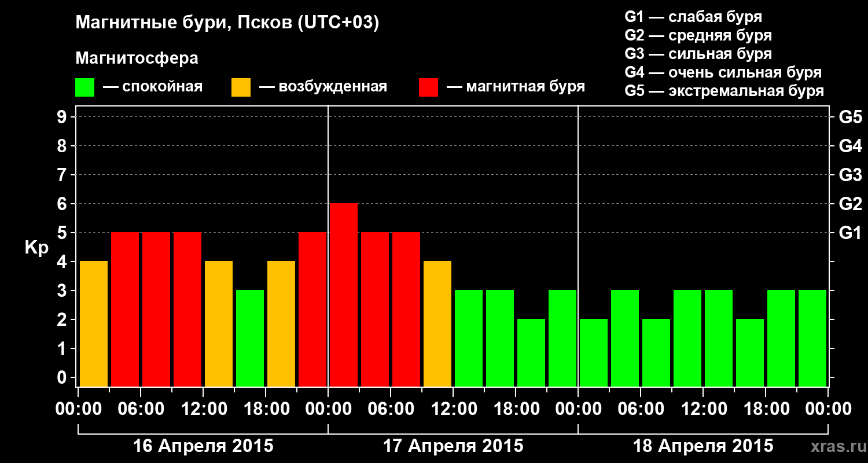Click the only green bar on 16 April
868x463 pixels.
[x=250, y=338]
